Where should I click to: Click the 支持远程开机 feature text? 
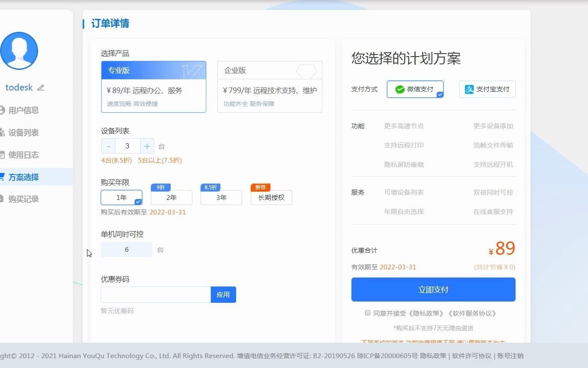click(493, 165)
